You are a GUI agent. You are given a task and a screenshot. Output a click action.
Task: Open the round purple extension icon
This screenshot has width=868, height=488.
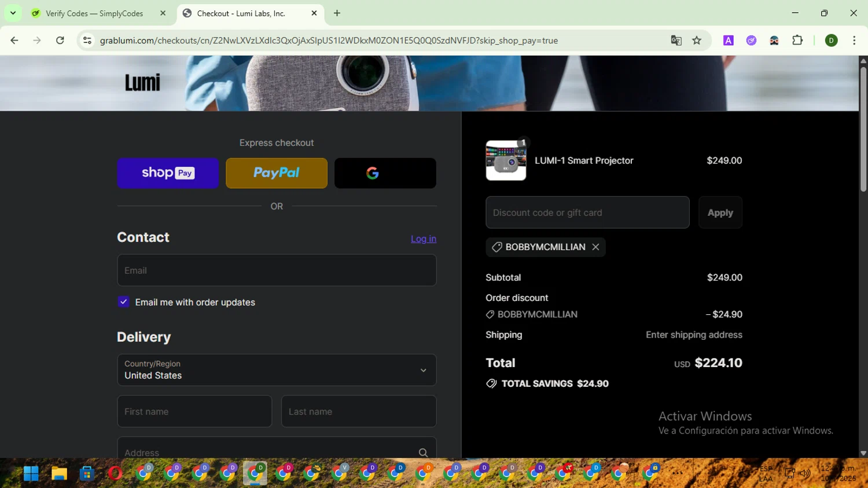pos(751,41)
